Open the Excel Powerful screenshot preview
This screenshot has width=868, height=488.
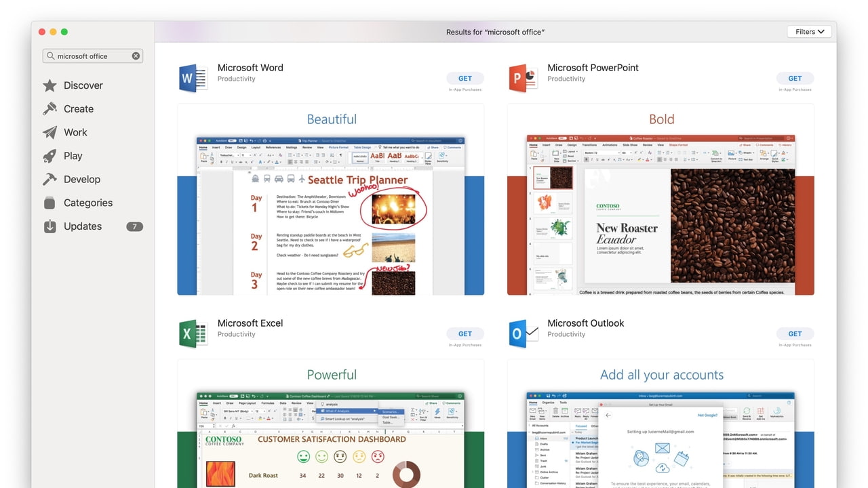(x=331, y=424)
